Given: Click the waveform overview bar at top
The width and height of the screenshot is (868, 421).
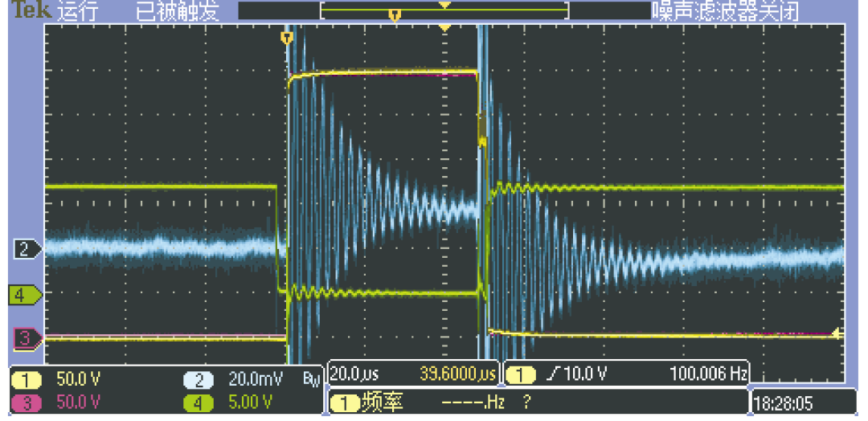Looking at the screenshot, I should point(444,10).
